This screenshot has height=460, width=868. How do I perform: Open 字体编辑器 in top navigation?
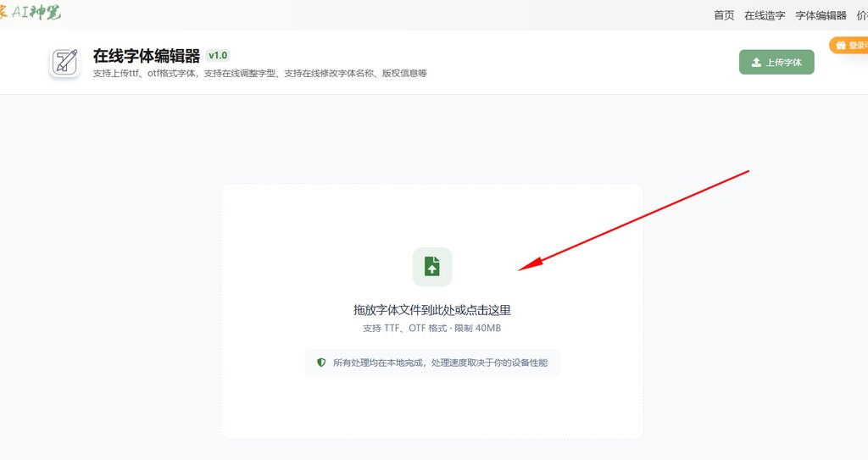821,15
